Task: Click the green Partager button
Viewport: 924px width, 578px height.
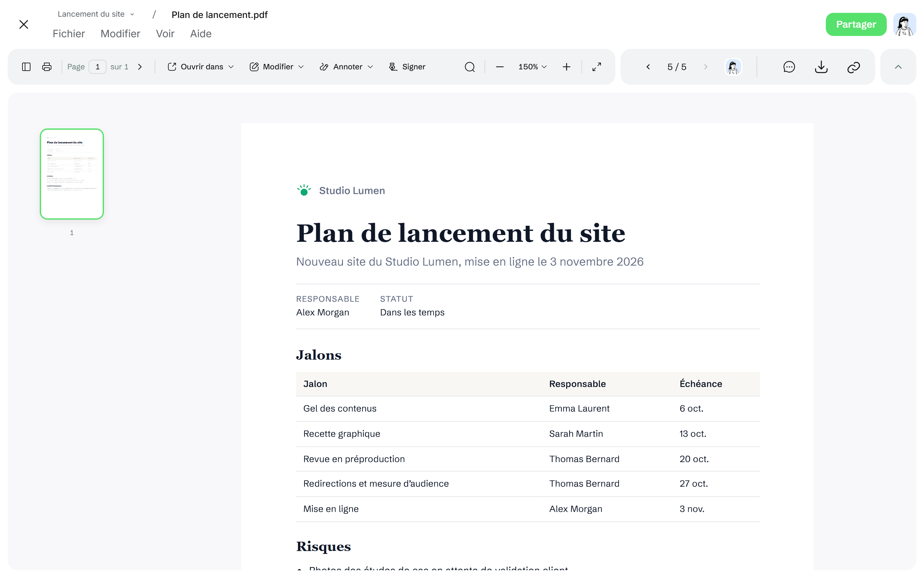Action: 856,24
